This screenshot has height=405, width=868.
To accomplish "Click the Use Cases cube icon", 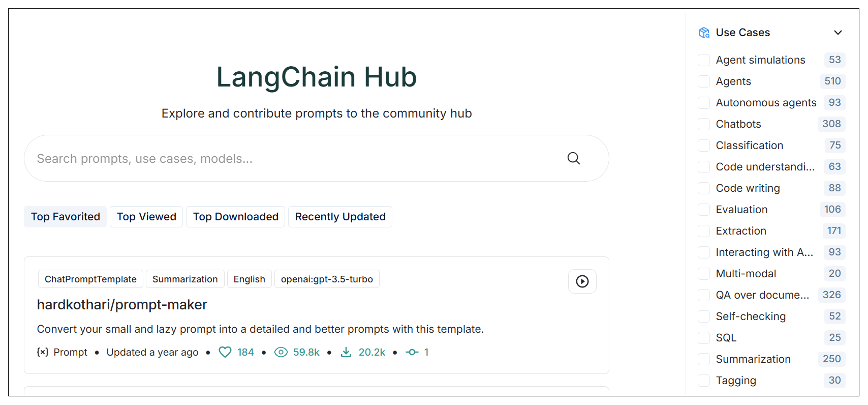I will [704, 33].
